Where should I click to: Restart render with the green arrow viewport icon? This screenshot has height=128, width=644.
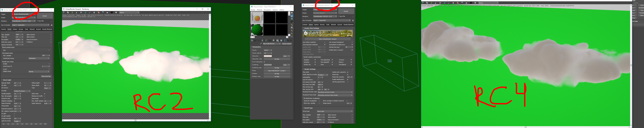click(72, 13)
